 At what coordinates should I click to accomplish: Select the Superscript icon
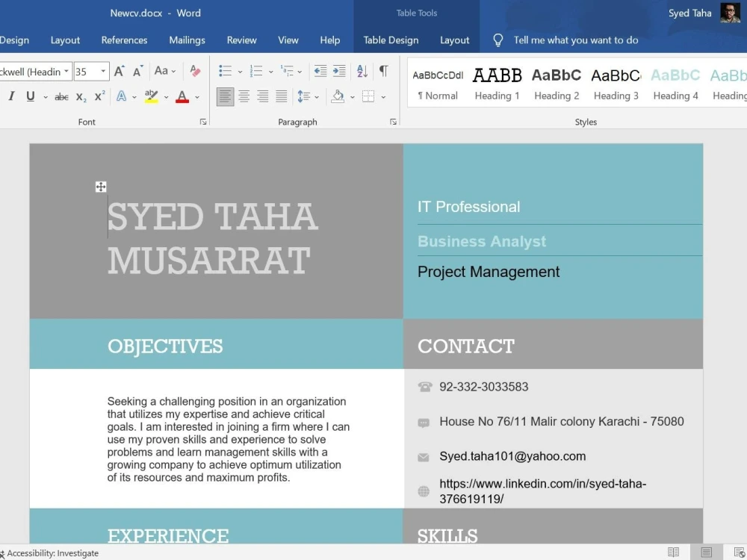(98, 97)
